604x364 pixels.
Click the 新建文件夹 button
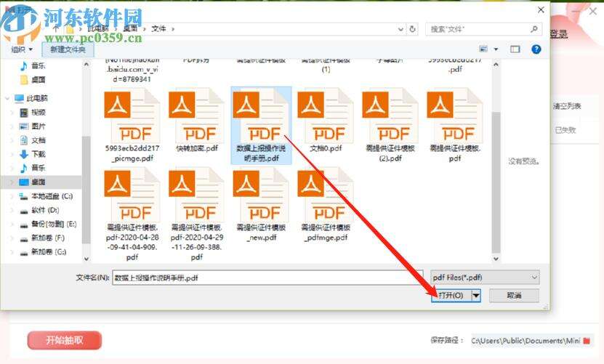coord(68,49)
